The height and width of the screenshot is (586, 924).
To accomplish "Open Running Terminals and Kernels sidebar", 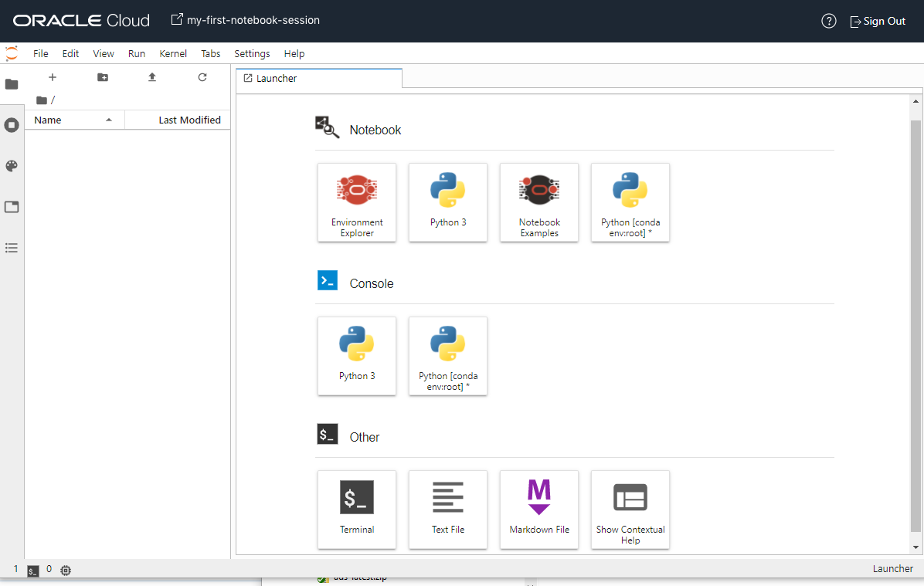I will point(12,125).
